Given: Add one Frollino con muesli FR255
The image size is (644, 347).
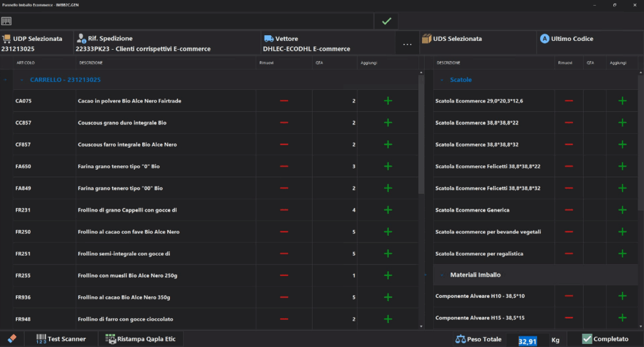Looking at the screenshot, I should tap(387, 275).
